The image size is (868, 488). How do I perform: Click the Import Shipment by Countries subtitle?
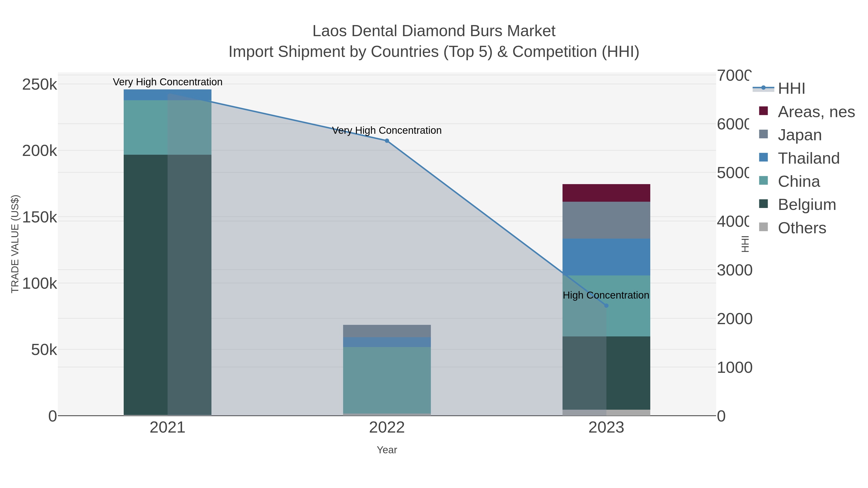click(434, 52)
